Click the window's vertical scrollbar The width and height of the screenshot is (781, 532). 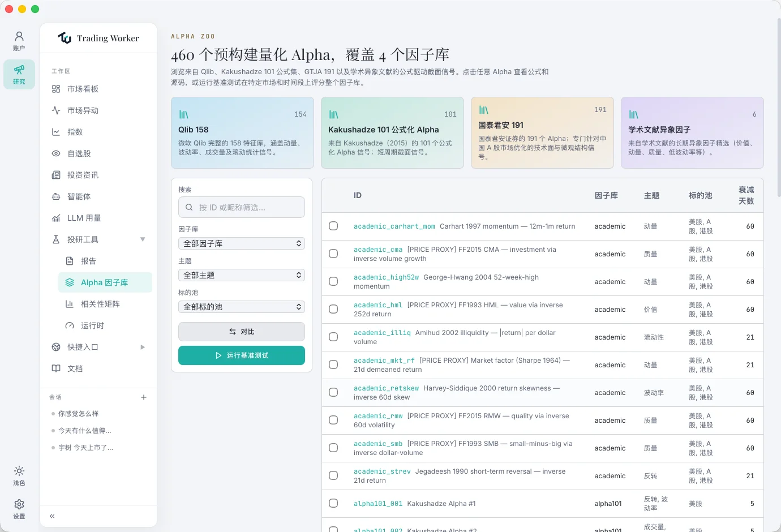tap(779, 108)
